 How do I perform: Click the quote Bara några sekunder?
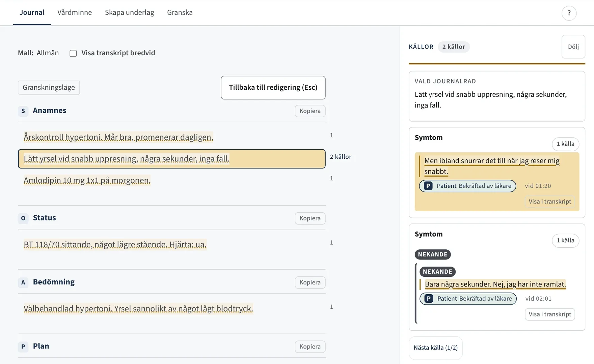495,284
